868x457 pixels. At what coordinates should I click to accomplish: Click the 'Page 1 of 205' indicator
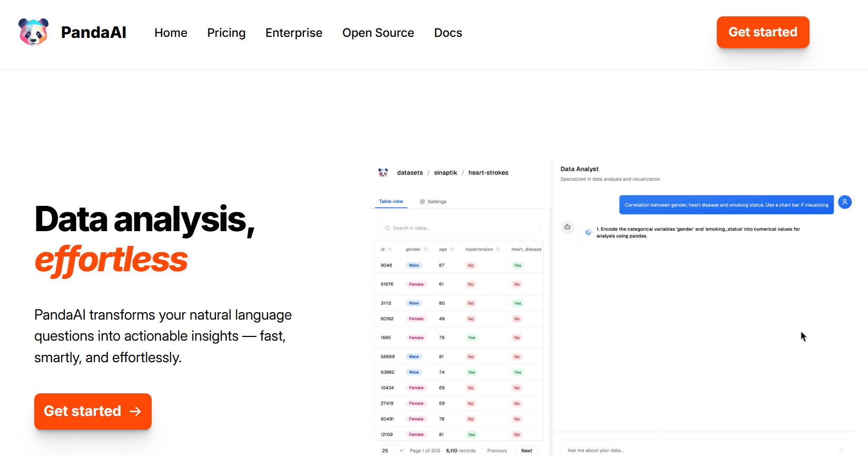425,451
